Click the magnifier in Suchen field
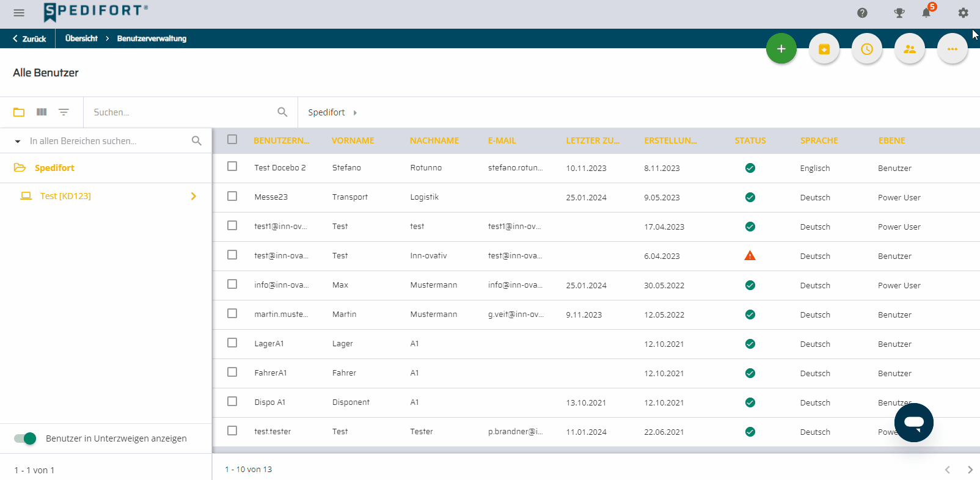The image size is (980, 480). pyautogui.click(x=282, y=112)
